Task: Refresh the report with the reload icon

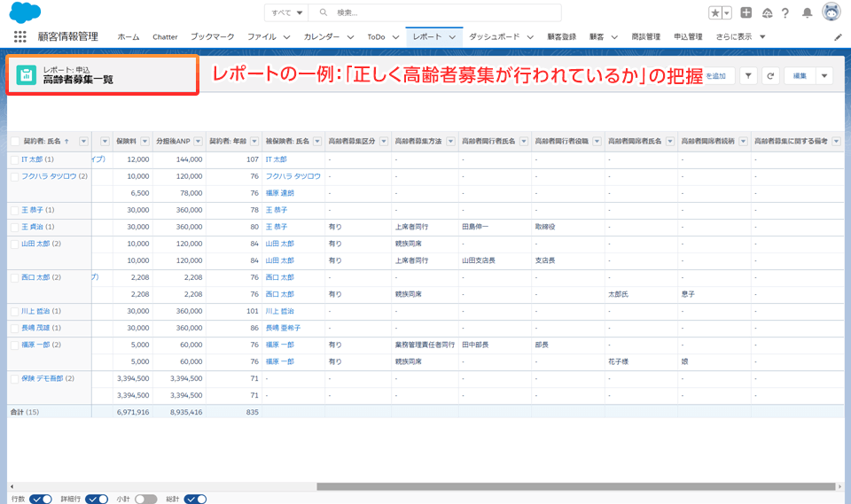Action: pos(770,76)
